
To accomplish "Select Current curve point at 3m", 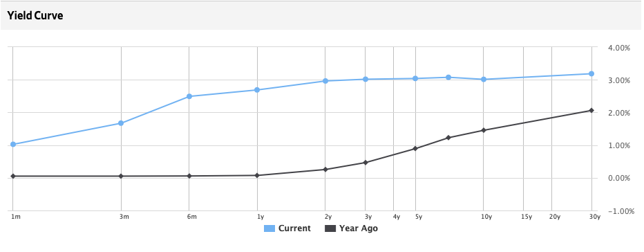I will point(121,123).
